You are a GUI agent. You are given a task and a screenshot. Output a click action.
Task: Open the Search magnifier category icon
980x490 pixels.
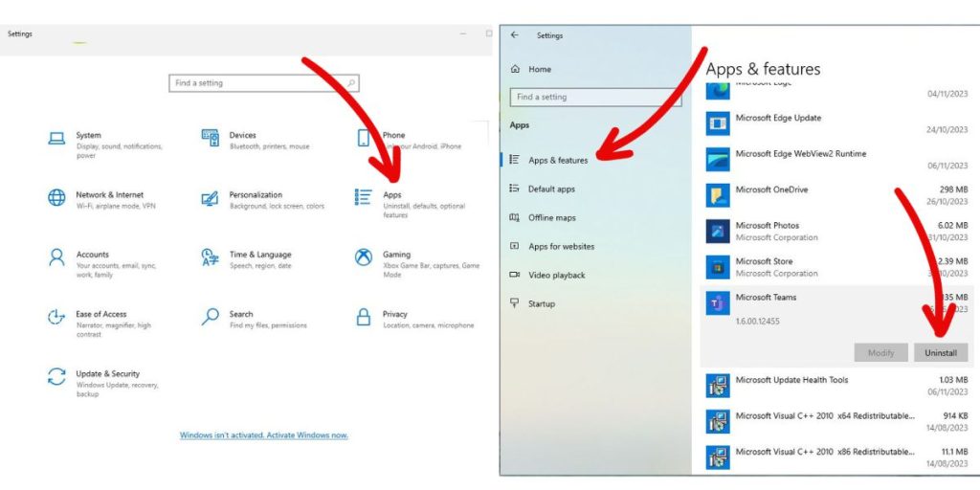click(x=210, y=316)
